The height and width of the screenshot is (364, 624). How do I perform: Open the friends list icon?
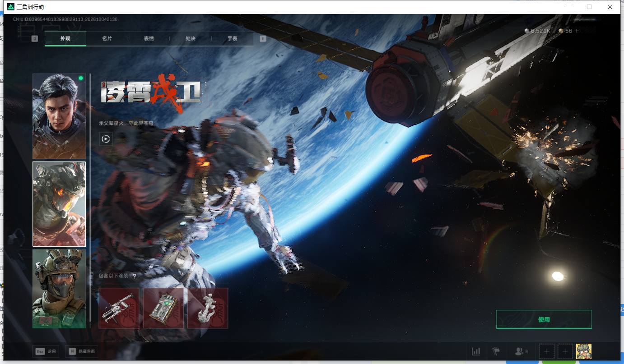(x=522, y=351)
